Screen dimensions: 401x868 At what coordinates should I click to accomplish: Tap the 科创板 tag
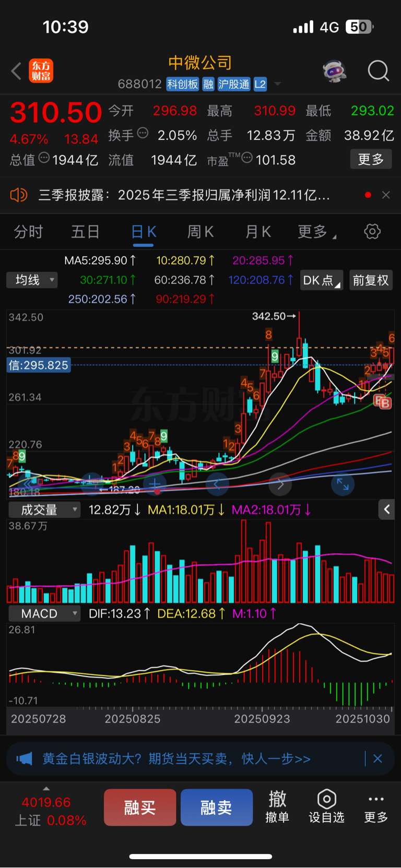(183, 84)
